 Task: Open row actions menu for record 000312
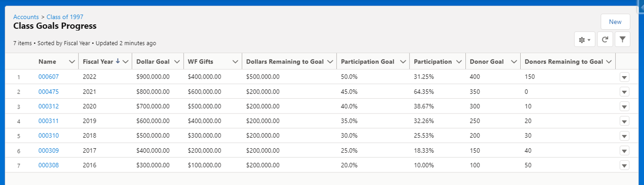pos(624,106)
